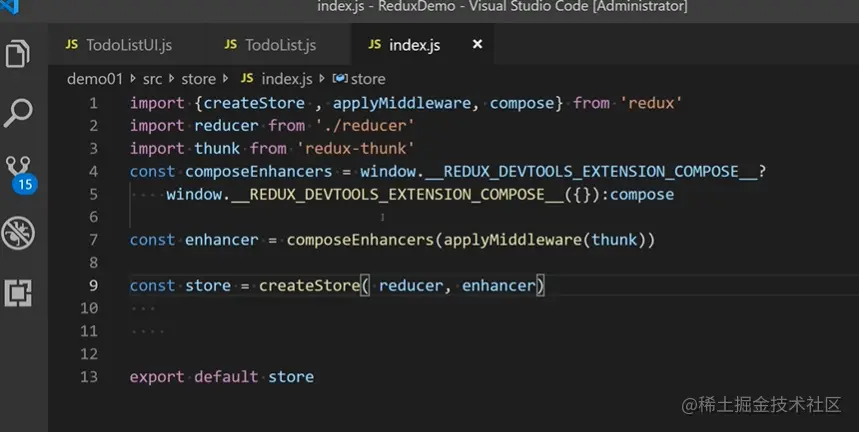Click 'redux-thunk' string on line 3
859x432 pixels.
[356, 148]
